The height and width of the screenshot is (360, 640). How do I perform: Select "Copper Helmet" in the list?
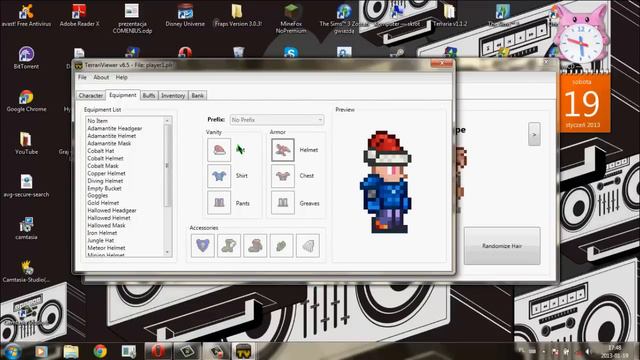(x=106, y=173)
